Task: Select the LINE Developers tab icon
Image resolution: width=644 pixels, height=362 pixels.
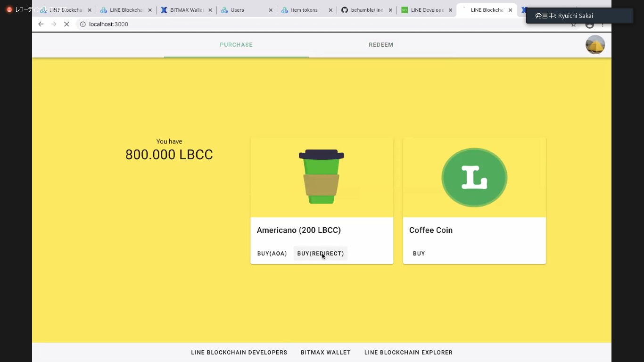Action: [404, 9]
